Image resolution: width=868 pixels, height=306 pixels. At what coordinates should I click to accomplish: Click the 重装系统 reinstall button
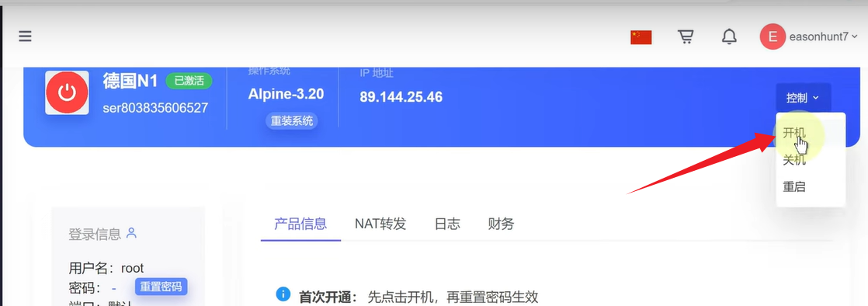pos(292,120)
